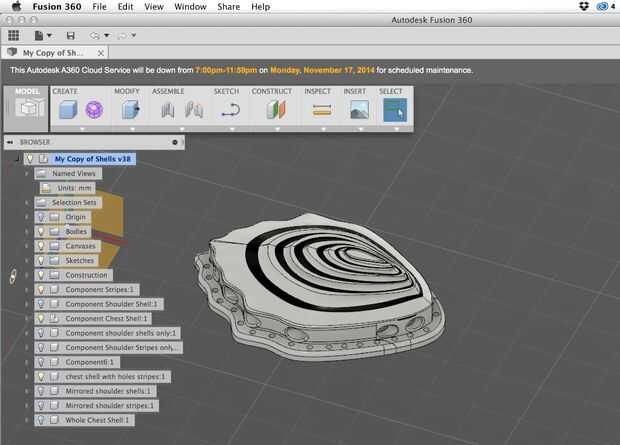Click the Assemble Joint icon
This screenshot has width=620, height=445.
tap(194, 110)
